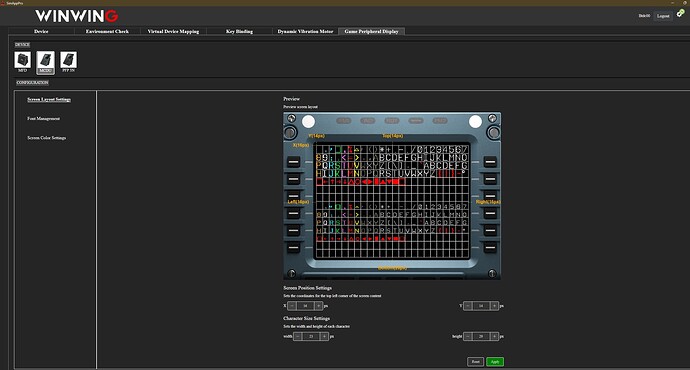Switch to the Environment Check tab

click(107, 31)
